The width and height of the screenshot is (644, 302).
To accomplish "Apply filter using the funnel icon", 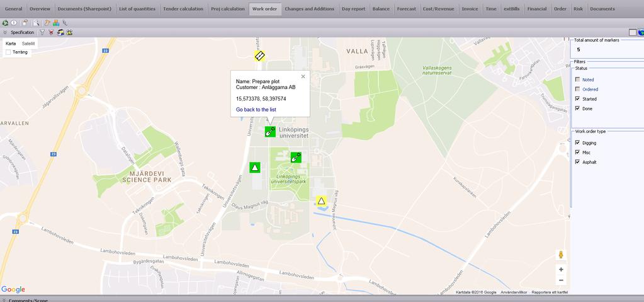I will click(x=42, y=32).
